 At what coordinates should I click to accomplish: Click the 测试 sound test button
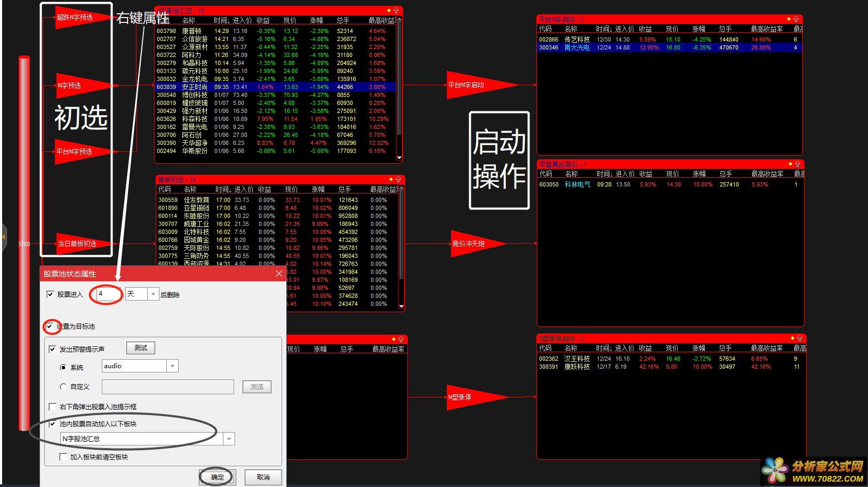pyautogui.click(x=141, y=348)
